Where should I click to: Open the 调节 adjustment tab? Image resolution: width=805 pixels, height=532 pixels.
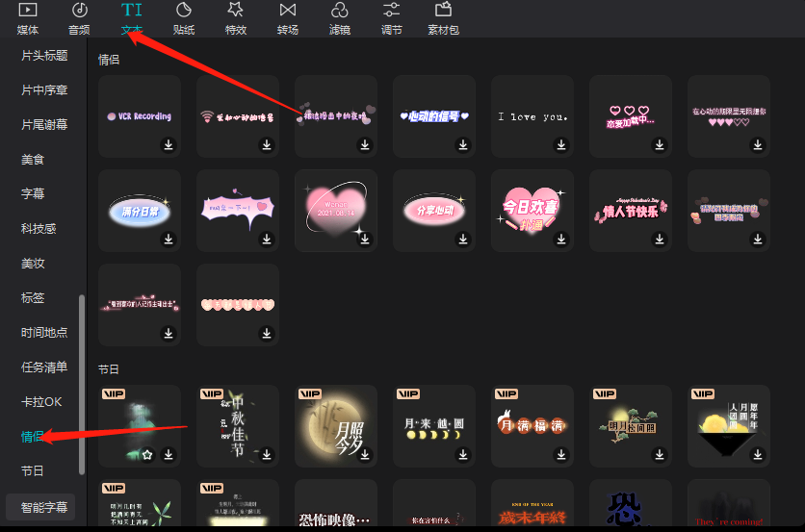(x=391, y=18)
